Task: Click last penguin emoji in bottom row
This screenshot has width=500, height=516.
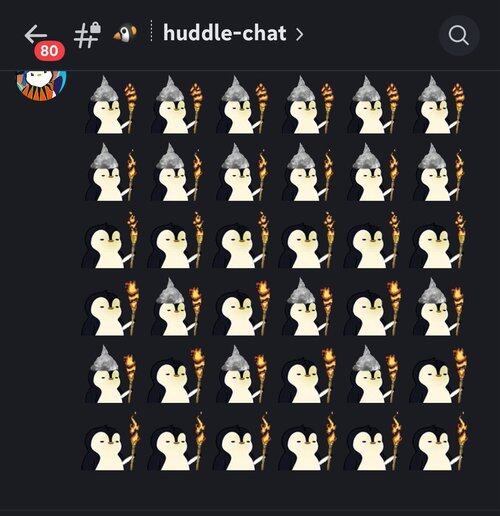Action: coord(438,442)
